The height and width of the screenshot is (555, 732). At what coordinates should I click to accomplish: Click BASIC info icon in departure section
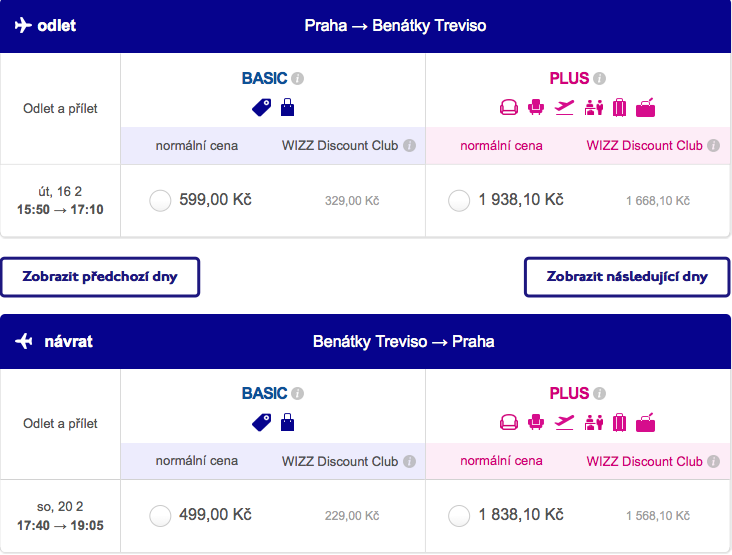tap(297, 78)
